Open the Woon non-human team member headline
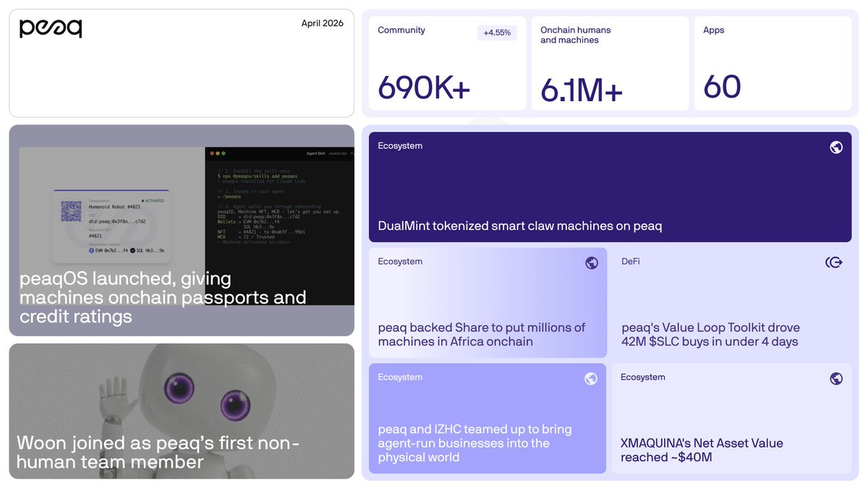The width and height of the screenshot is (868, 488). click(x=158, y=452)
